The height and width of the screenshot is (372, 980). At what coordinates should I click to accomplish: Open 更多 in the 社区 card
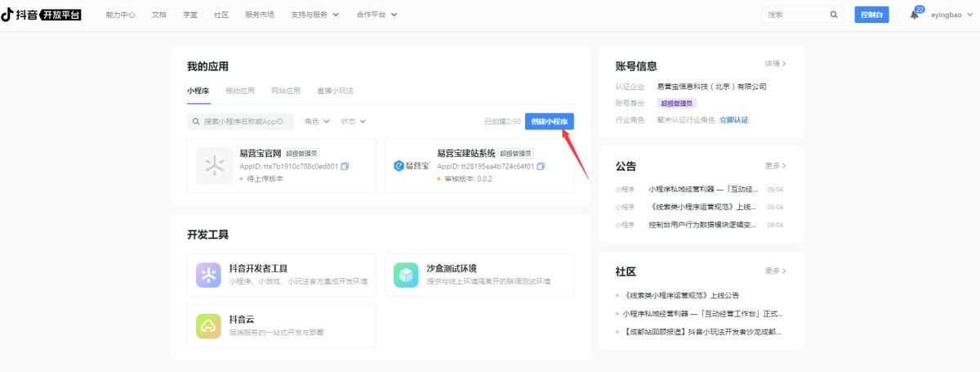776,271
